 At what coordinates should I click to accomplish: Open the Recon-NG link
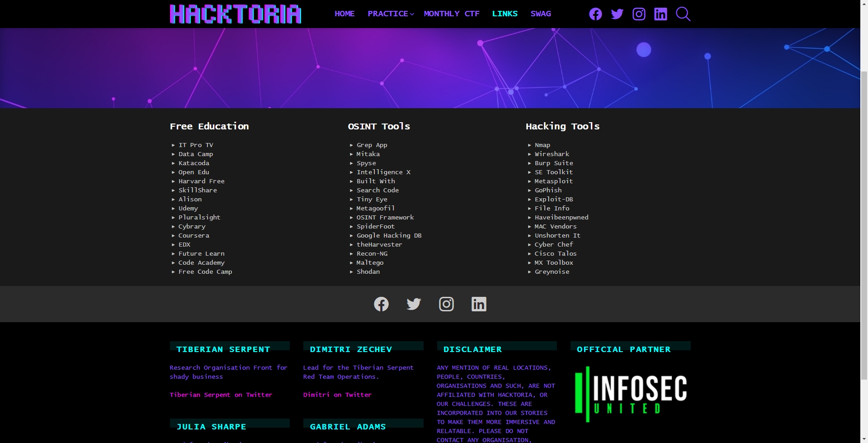click(372, 253)
